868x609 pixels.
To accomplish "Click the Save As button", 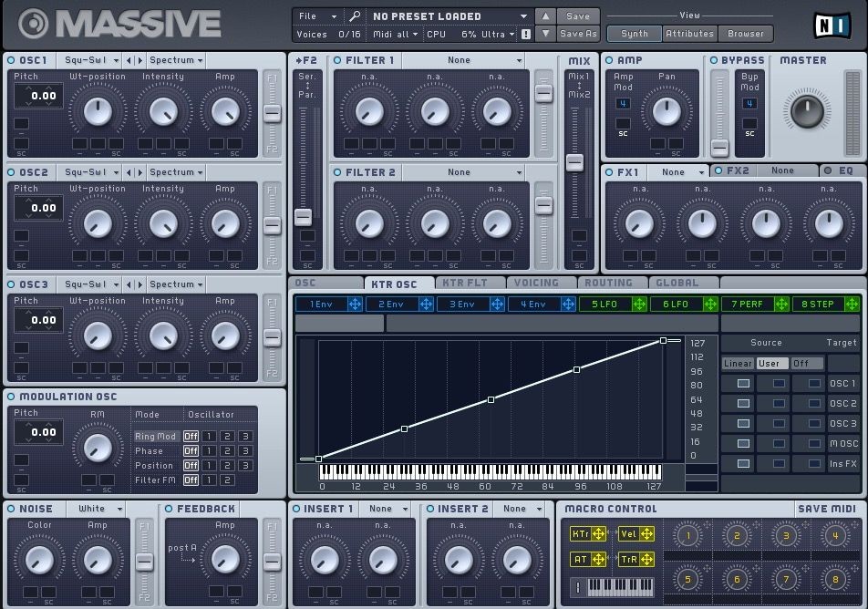I will pyautogui.click(x=578, y=34).
